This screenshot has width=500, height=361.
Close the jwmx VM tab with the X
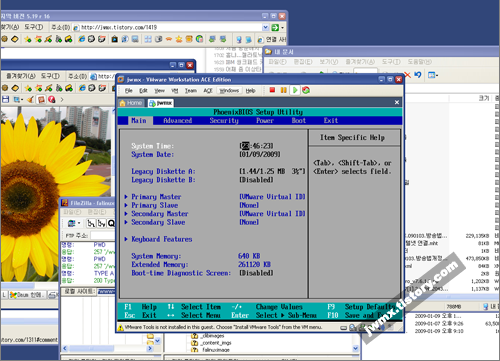[397, 102]
